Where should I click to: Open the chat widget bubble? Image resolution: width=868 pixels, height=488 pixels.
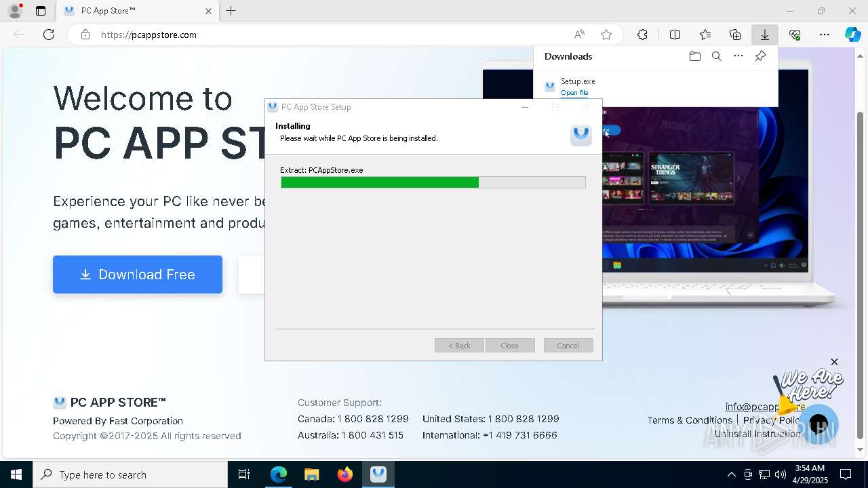click(818, 424)
